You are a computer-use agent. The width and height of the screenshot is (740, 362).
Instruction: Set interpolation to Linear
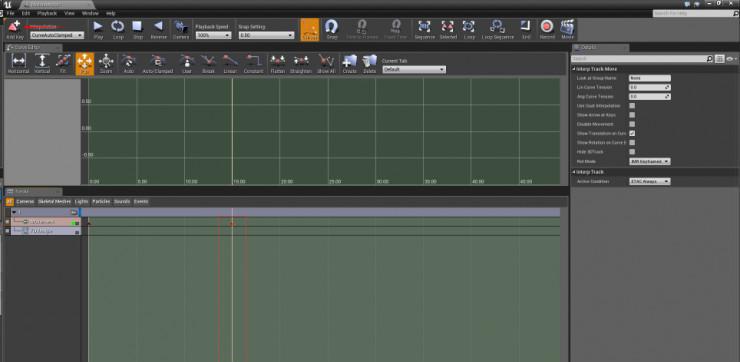pos(230,61)
